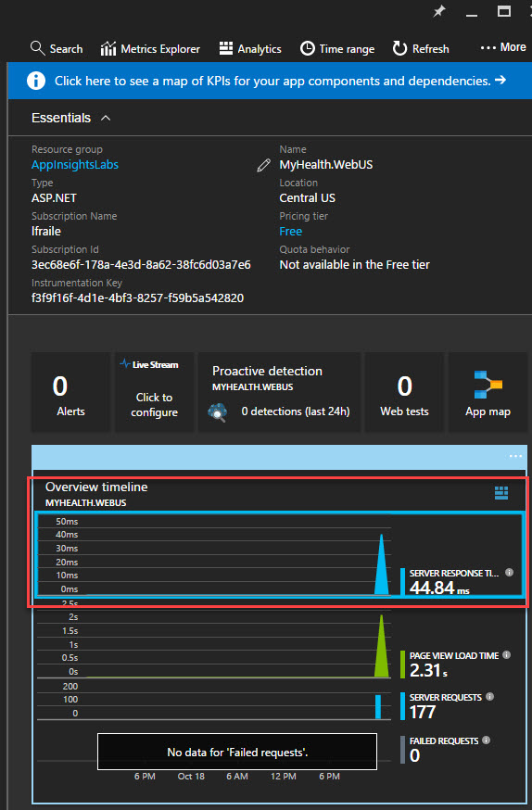This screenshot has height=810, width=532.
Task: Open the AppInsightsLabs resource group link
Action: click(x=75, y=165)
